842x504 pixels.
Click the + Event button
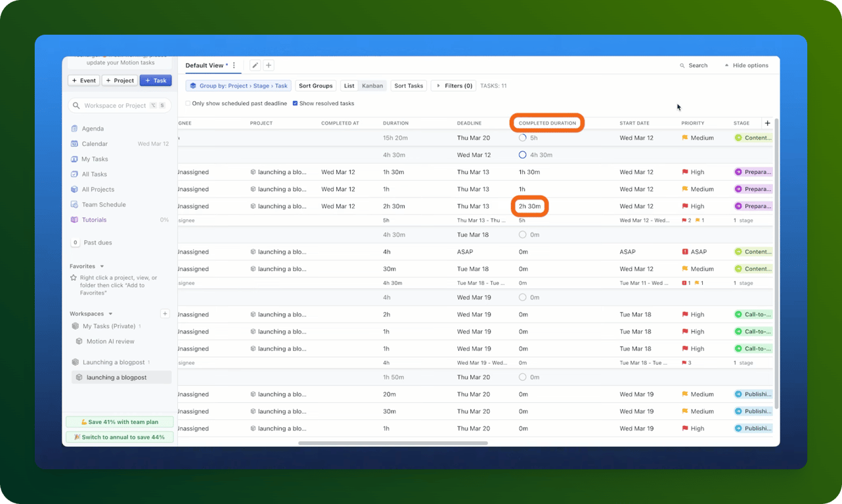(84, 81)
